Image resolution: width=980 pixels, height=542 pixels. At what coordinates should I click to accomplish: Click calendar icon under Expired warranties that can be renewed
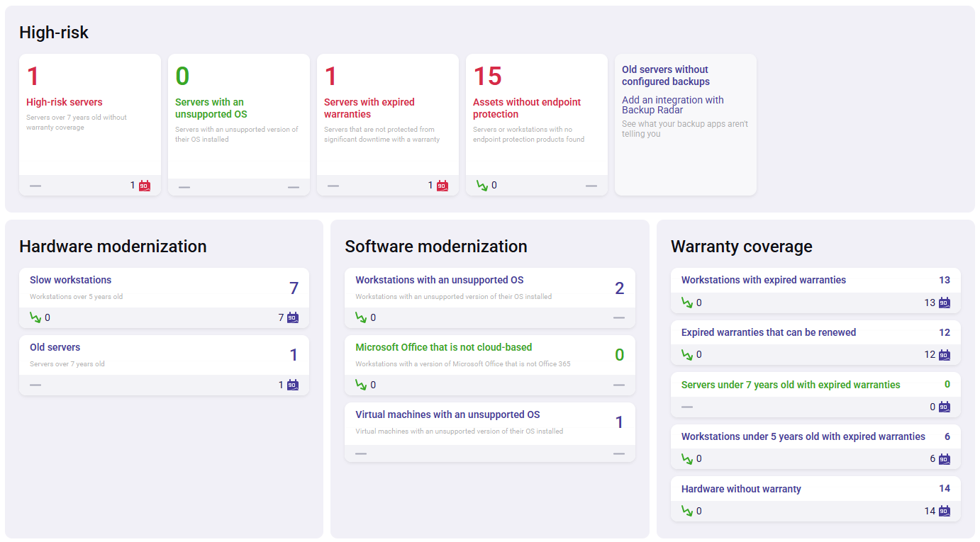[x=945, y=354]
